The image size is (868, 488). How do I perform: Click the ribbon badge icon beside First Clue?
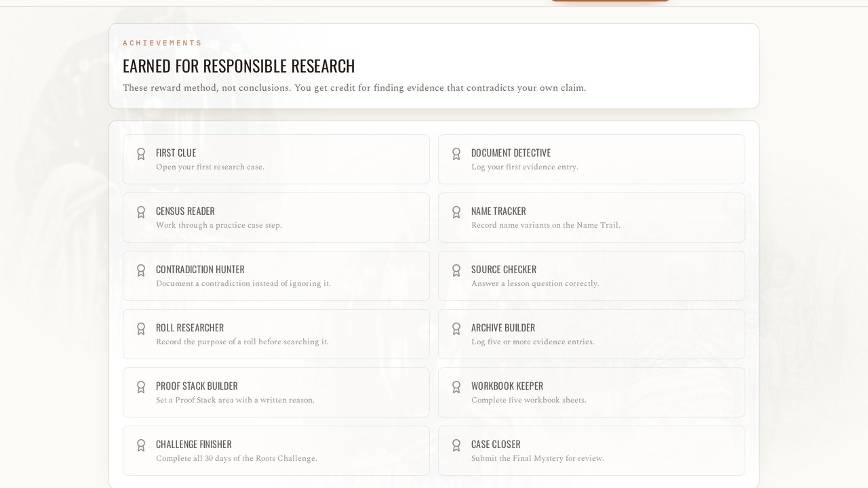click(x=141, y=154)
